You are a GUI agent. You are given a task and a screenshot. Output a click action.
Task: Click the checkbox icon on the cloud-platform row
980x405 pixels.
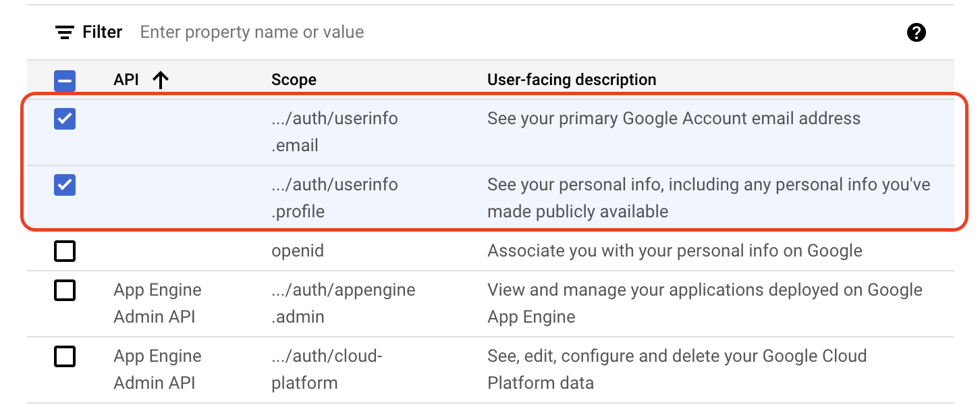point(65,356)
